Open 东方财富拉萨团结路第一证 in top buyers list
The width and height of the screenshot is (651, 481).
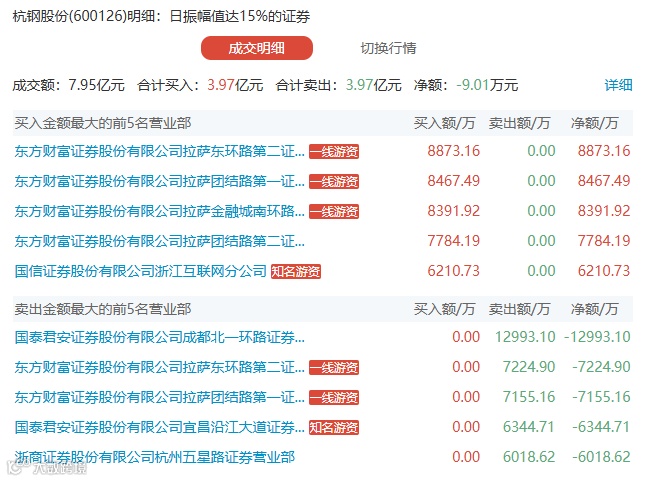pyautogui.click(x=159, y=181)
